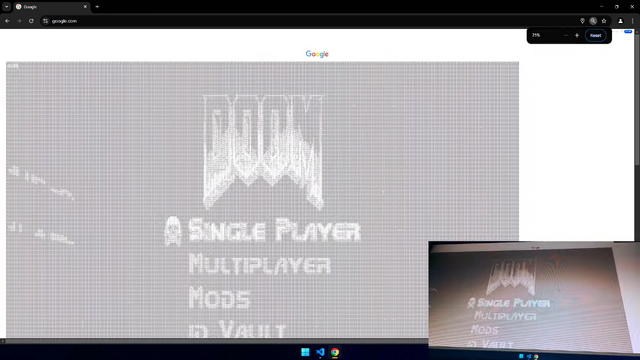Select the Google browser tab

click(51, 7)
